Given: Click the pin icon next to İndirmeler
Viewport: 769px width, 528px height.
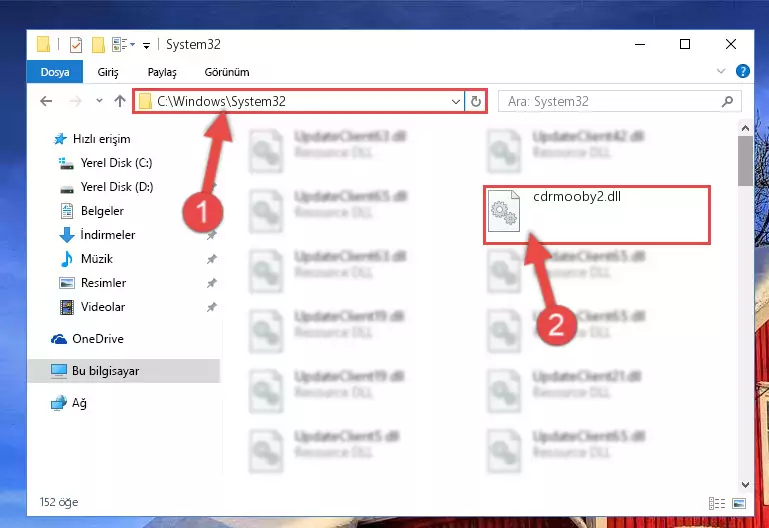Looking at the screenshot, I should click(x=211, y=235).
